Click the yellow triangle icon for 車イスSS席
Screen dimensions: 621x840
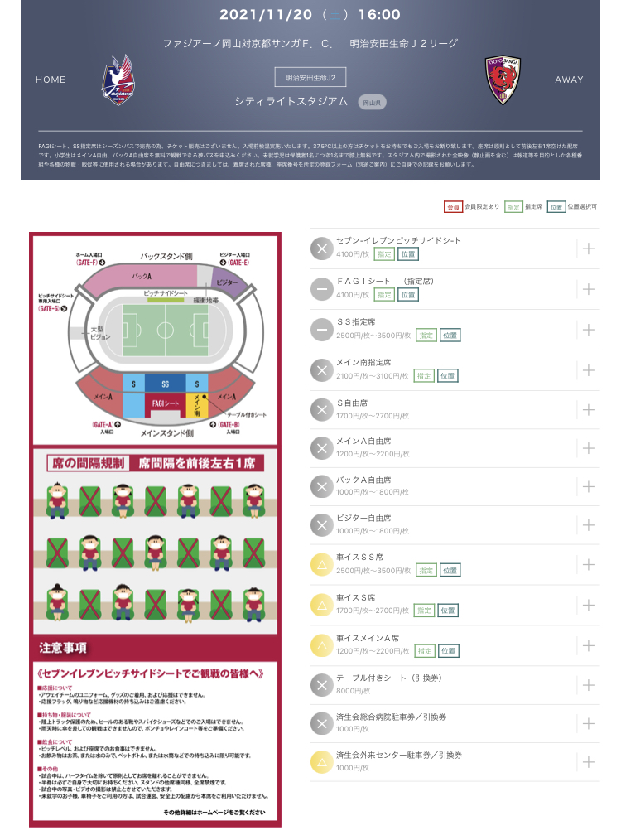pyautogui.click(x=321, y=566)
